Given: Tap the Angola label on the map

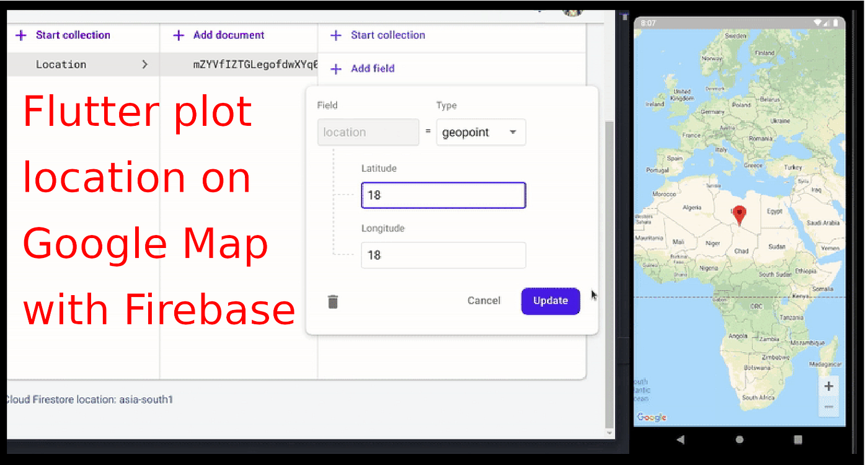Looking at the screenshot, I should coord(738,336).
